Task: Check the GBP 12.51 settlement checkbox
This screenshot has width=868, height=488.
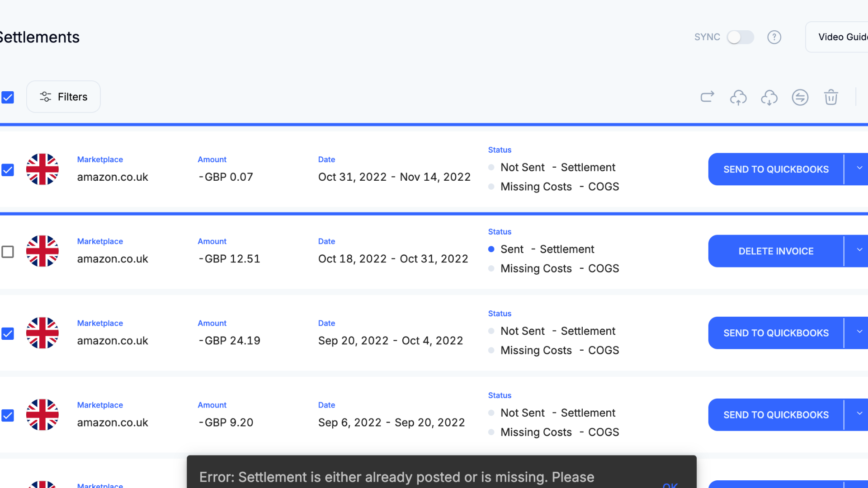Action: (x=8, y=252)
